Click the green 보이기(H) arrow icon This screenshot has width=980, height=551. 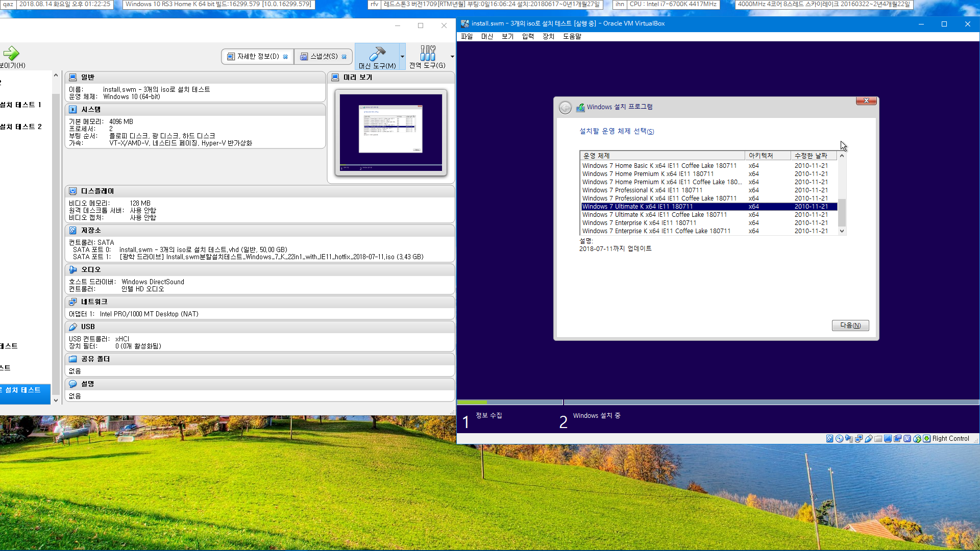click(11, 53)
